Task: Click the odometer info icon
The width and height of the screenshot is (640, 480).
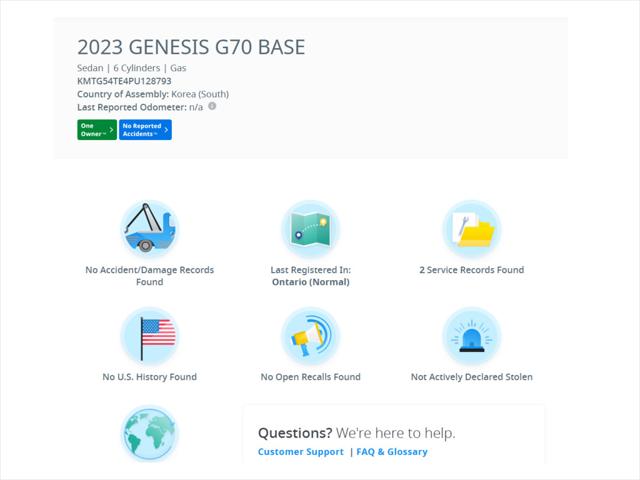Action: (212, 106)
